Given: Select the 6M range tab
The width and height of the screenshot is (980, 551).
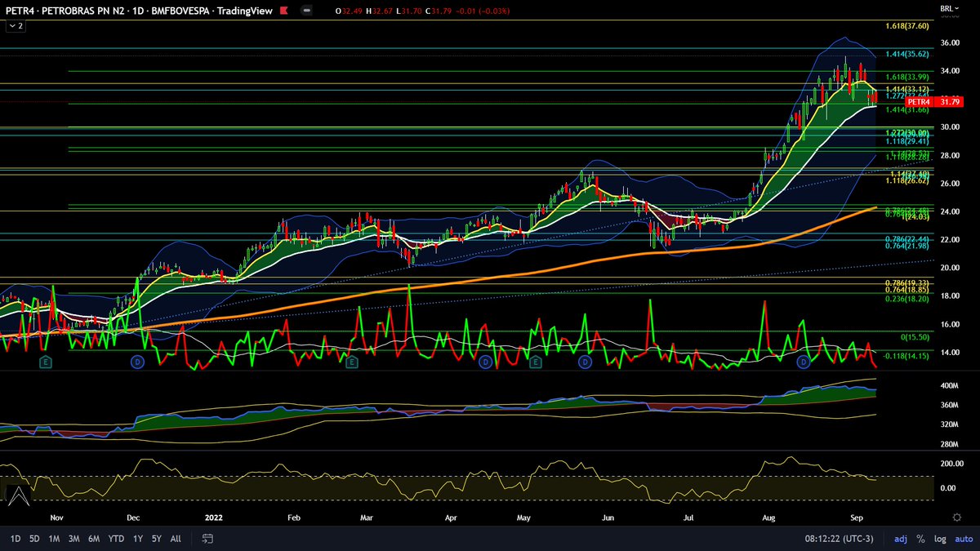Looking at the screenshot, I should 94,539.
